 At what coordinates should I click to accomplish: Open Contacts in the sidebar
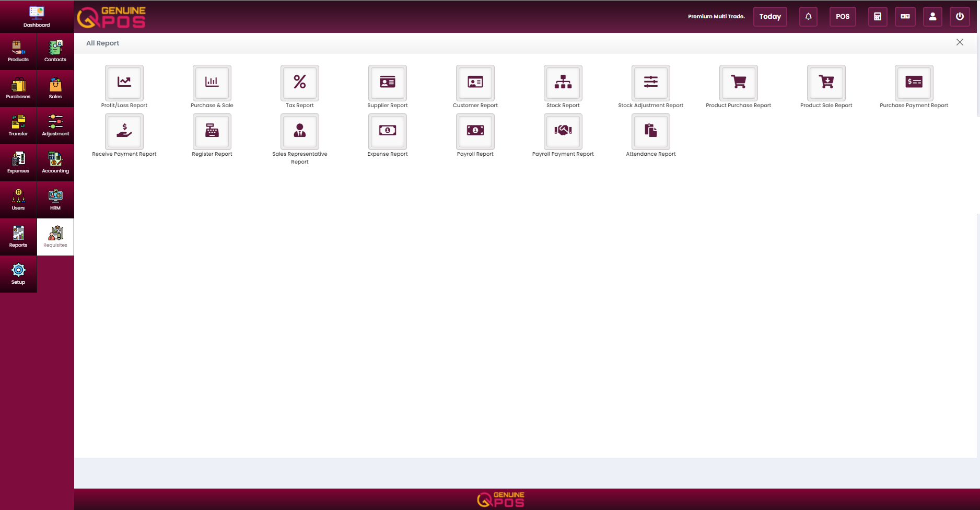point(55,51)
